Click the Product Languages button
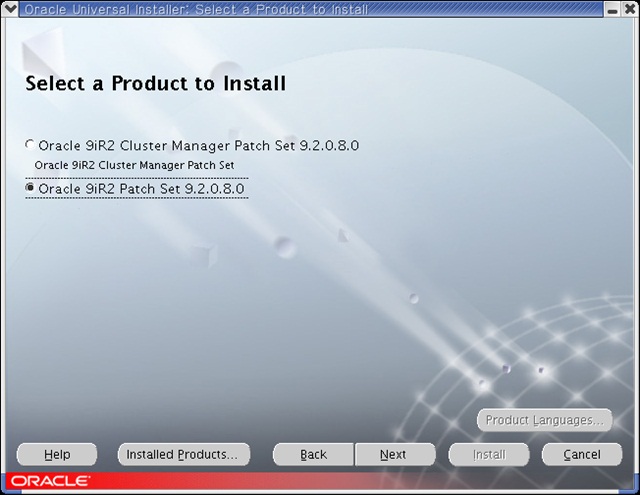This screenshot has height=495, width=640. click(544, 420)
